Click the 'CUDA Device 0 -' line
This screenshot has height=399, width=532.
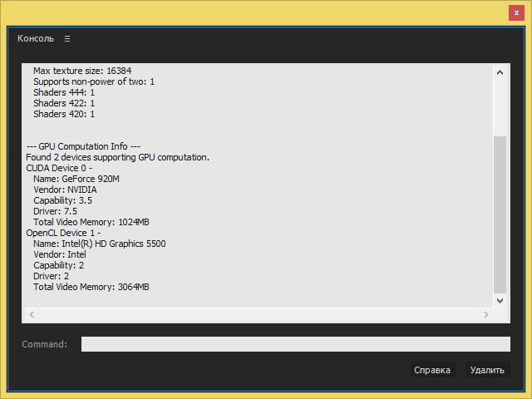(x=59, y=168)
